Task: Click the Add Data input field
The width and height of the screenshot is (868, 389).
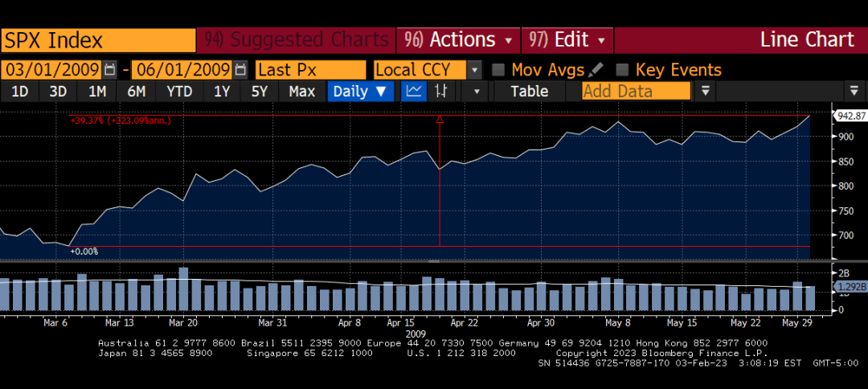Action: tap(637, 92)
